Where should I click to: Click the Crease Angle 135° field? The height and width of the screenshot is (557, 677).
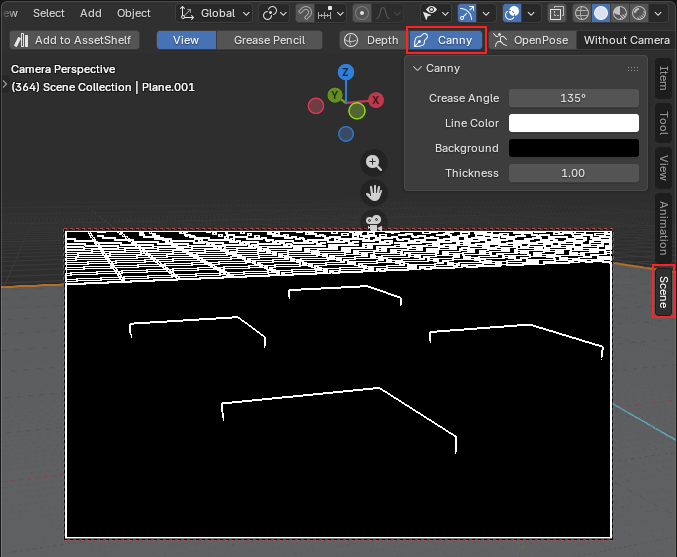coord(574,98)
